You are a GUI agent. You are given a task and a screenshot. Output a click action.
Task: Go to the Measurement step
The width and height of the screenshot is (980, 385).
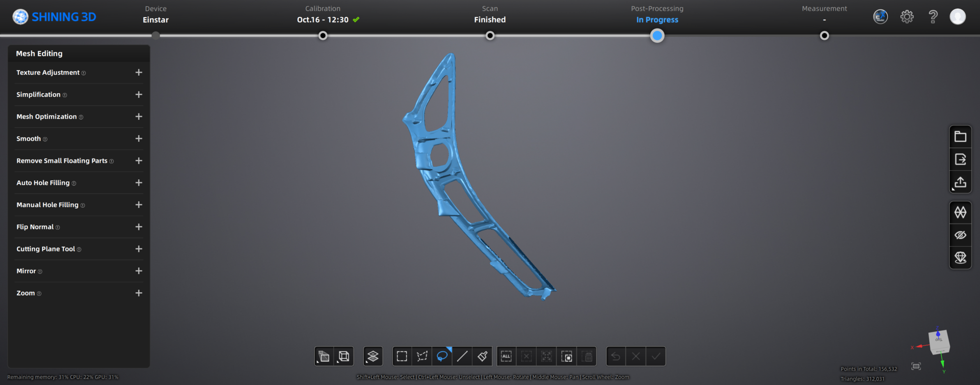824,35
